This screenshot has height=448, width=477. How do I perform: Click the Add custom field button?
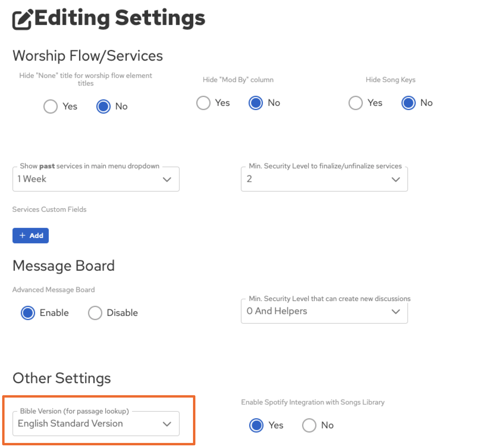31,236
